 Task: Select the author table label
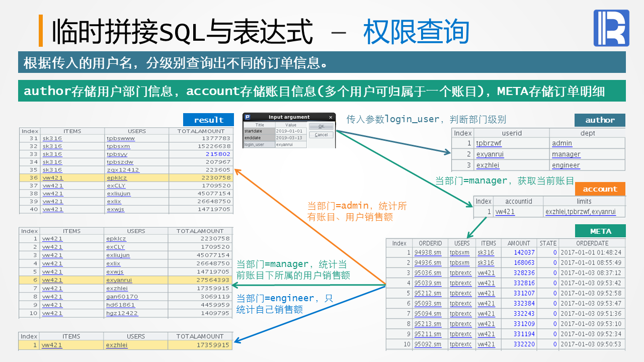click(600, 120)
